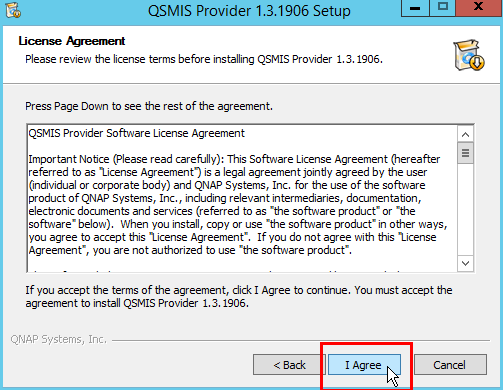This screenshot has width=503, height=390.
Task: Minimize the QSMIS Provider Setup window
Action: point(415,8)
